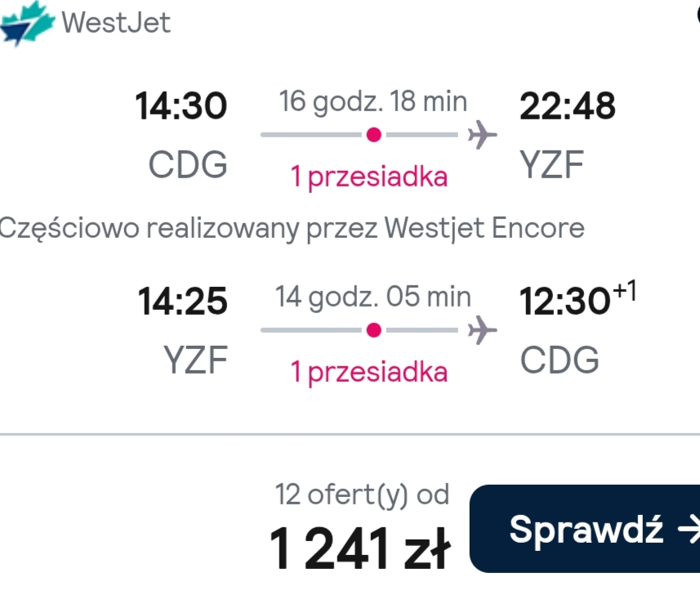Click the arrow icon on Sprawdź button
Image resolution: width=700 pixels, height=591 pixels.
(689, 530)
